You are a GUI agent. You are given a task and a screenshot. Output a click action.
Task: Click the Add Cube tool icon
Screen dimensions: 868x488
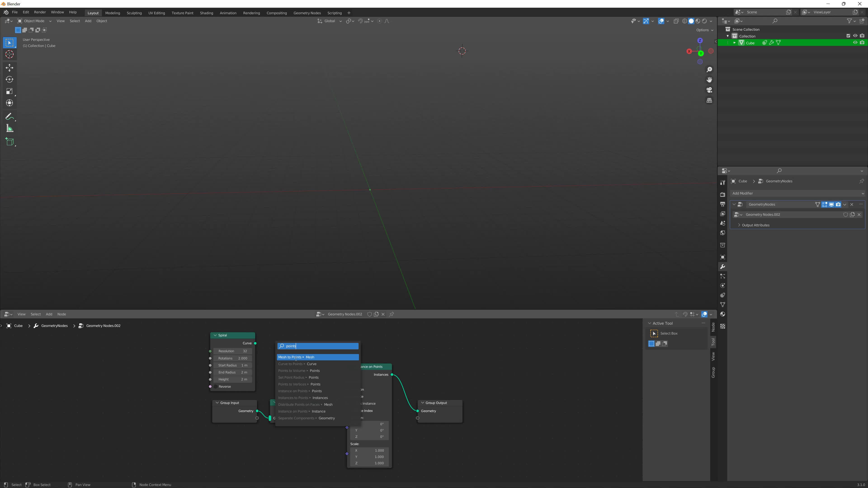point(9,142)
